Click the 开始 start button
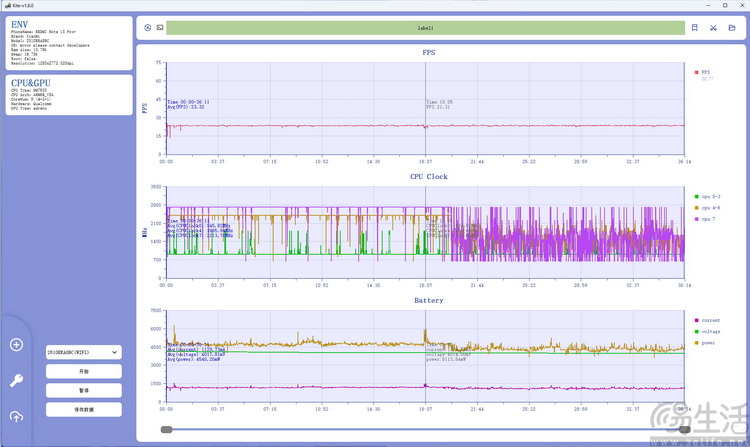This screenshot has width=750, height=447. 84,371
